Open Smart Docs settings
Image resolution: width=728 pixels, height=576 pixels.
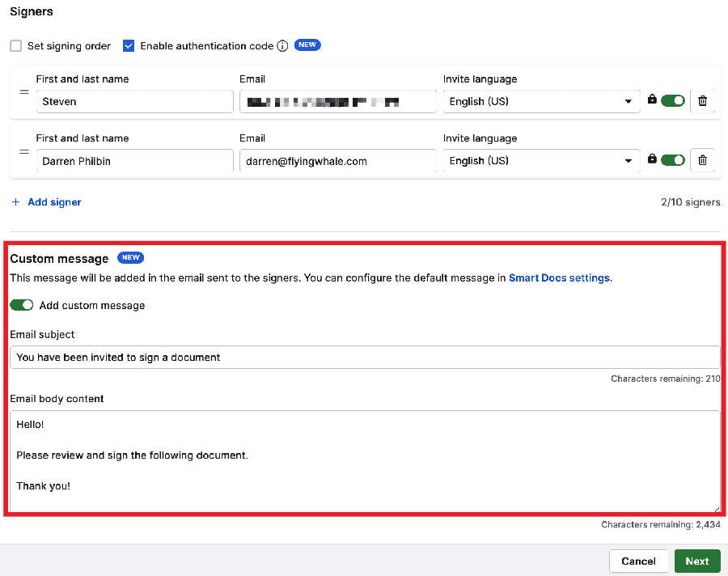point(559,277)
